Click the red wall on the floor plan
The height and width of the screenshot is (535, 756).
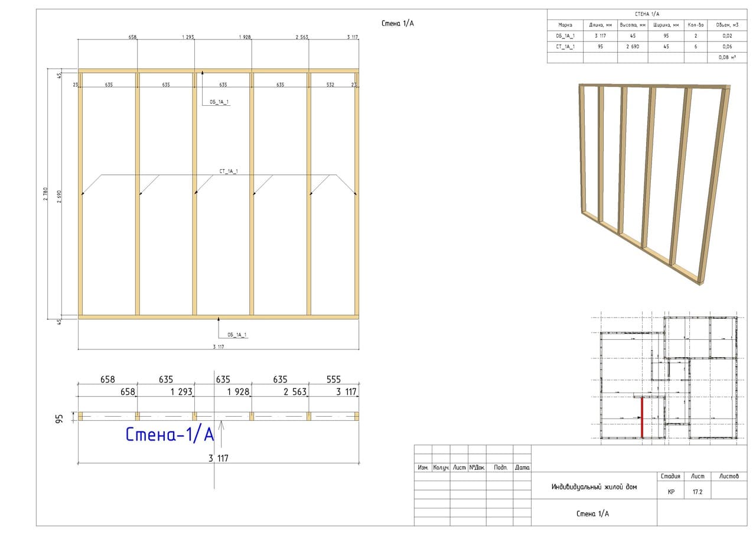(642, 417)
